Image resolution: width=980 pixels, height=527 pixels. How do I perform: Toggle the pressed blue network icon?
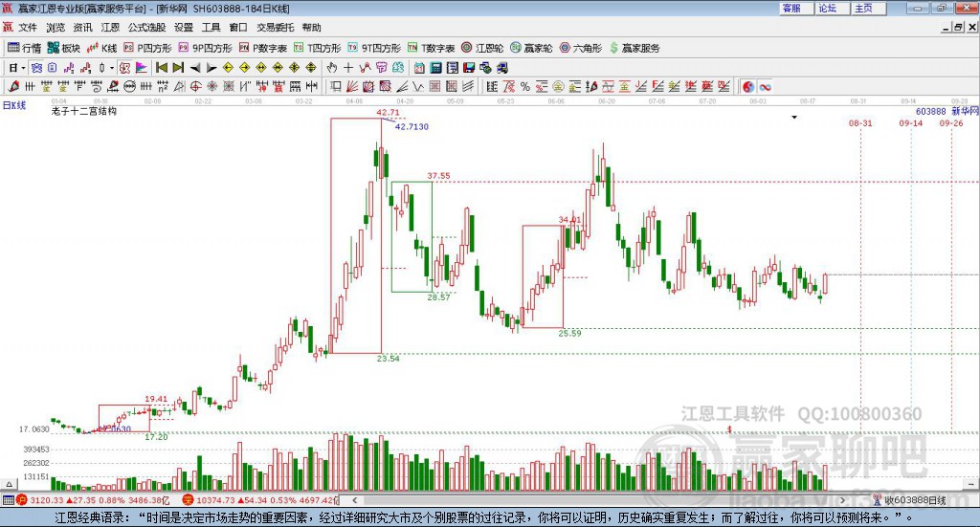click(x=36, y=68)
